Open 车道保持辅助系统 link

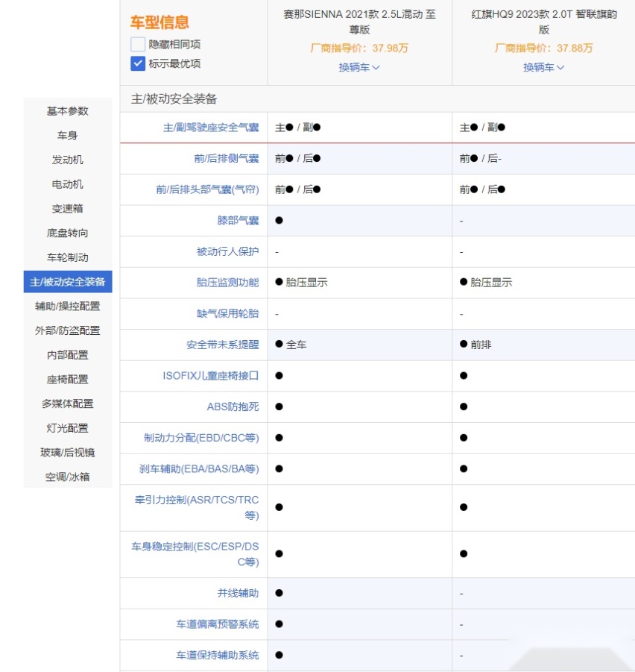218,656
